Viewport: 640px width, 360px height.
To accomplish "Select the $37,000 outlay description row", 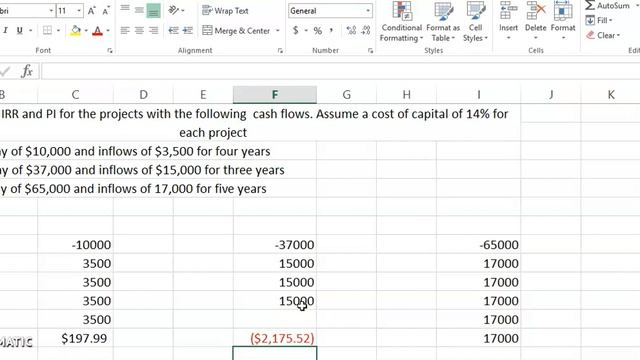I will (142, 170).
